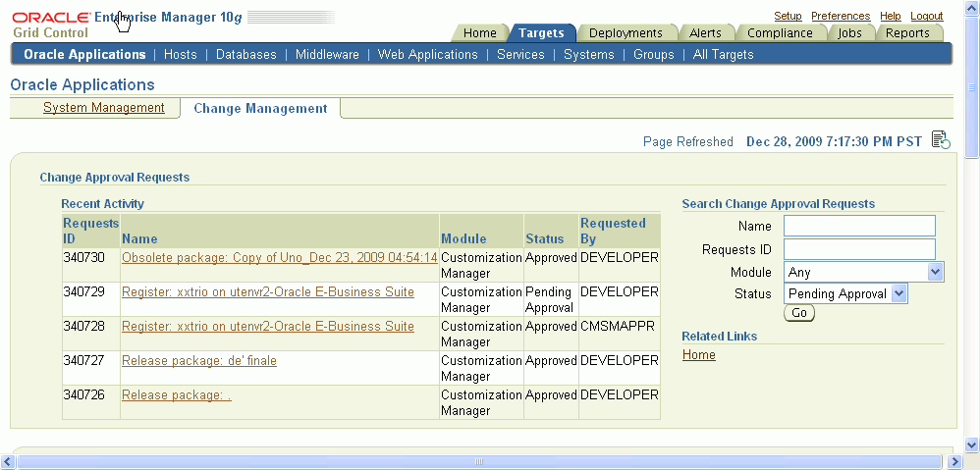The height and width of the screenshot is (470, 980).
Task: Open the Status dropdown Pending Approval
Action: click(x=845, y=294)
